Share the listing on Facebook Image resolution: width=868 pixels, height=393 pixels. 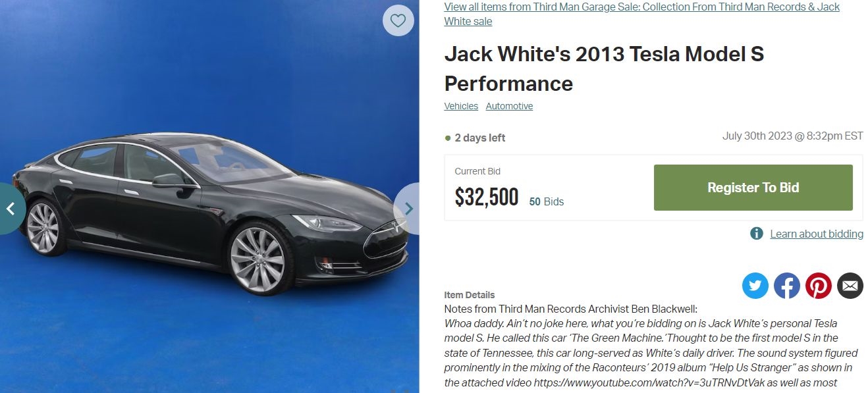coord(787,286)
